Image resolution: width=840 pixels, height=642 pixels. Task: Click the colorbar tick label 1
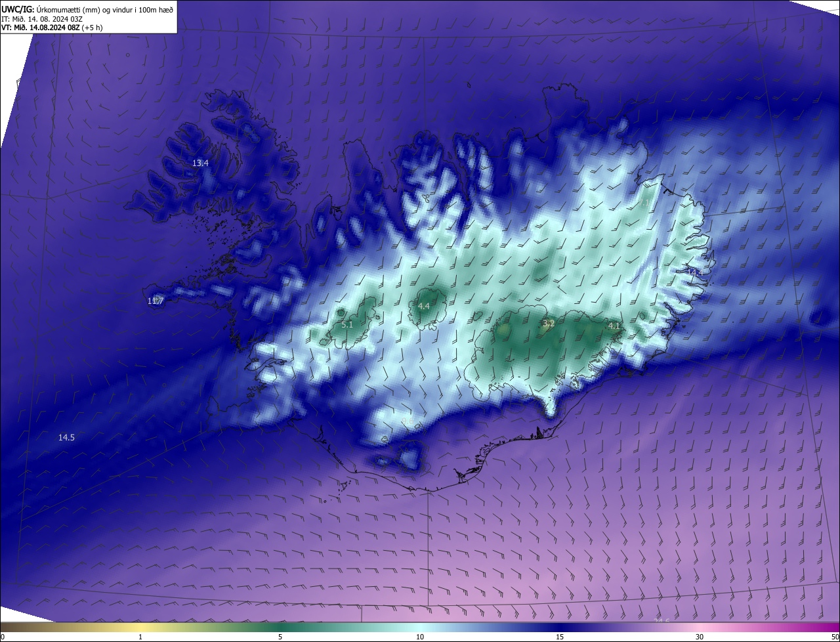[x=140, y=637]
